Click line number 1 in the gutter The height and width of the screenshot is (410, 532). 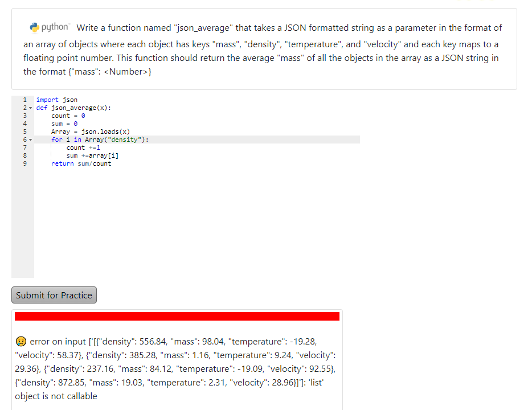coord(24,100)
